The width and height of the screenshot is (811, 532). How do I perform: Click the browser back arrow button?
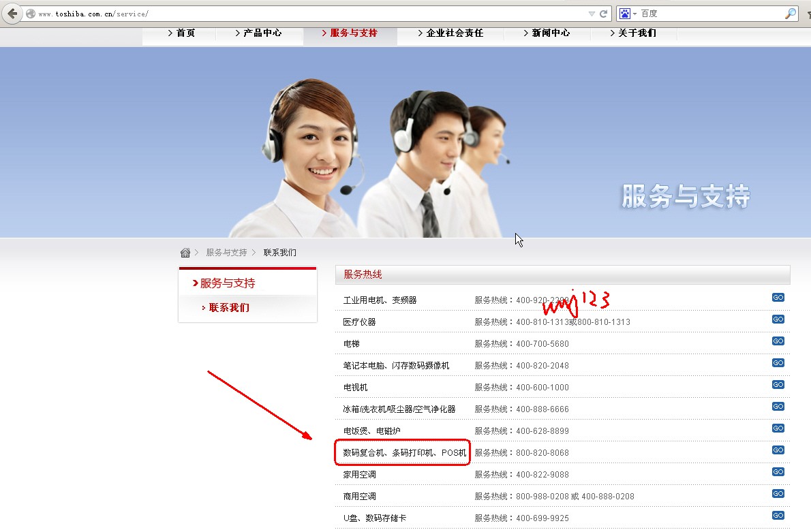[x=12, y=14]
